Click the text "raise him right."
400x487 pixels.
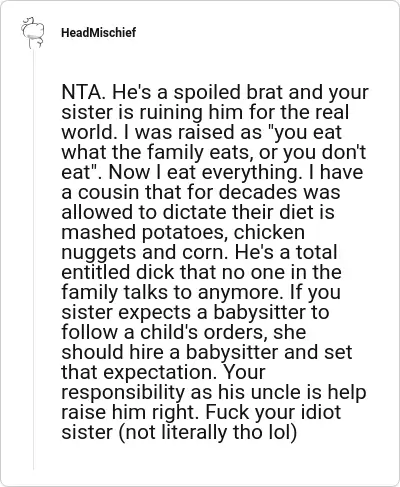(x=131, y=412)
